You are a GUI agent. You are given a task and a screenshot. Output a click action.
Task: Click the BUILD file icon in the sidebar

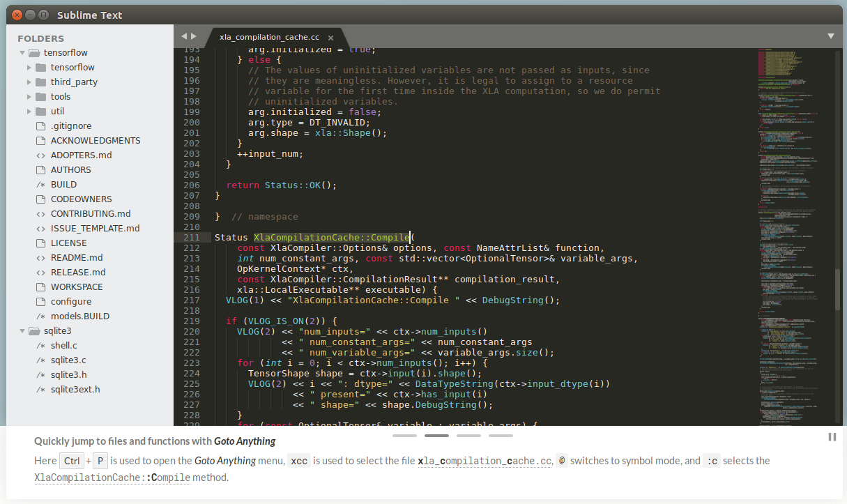pos(40,184)
